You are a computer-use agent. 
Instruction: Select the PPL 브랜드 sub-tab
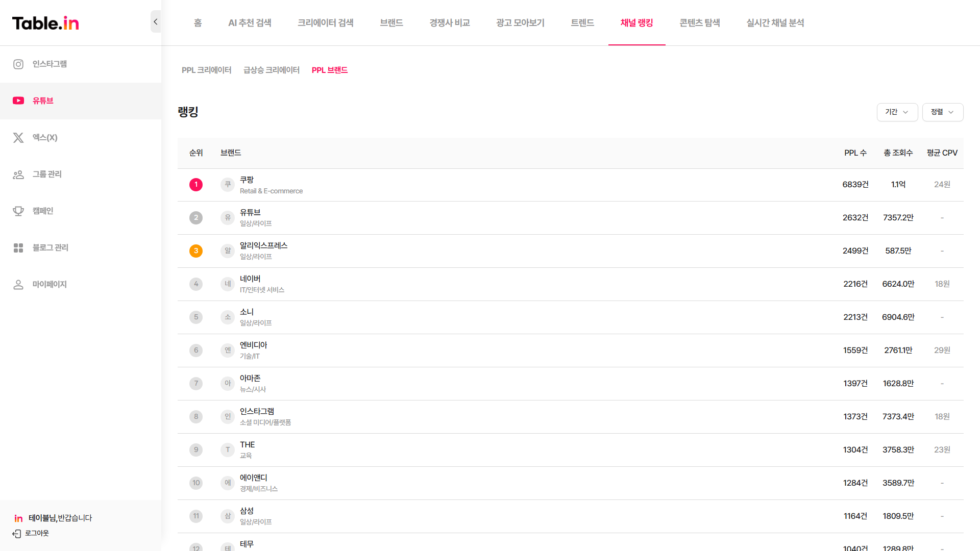(330, 70)
